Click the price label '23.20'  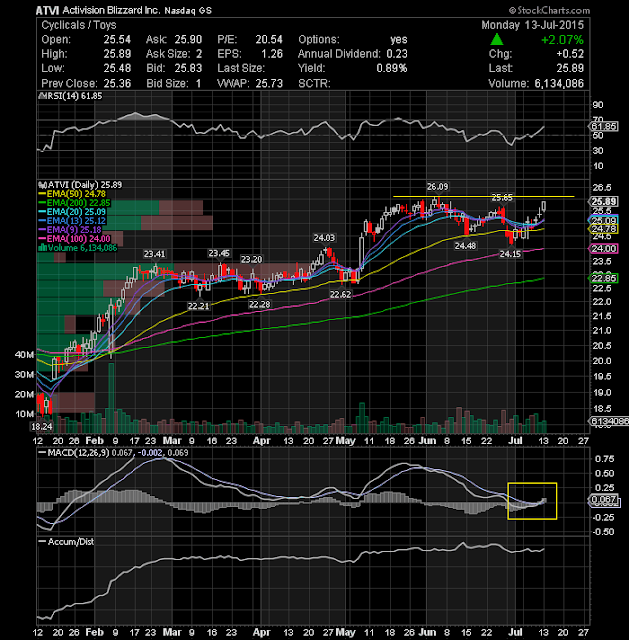click(x=251, y=260)
